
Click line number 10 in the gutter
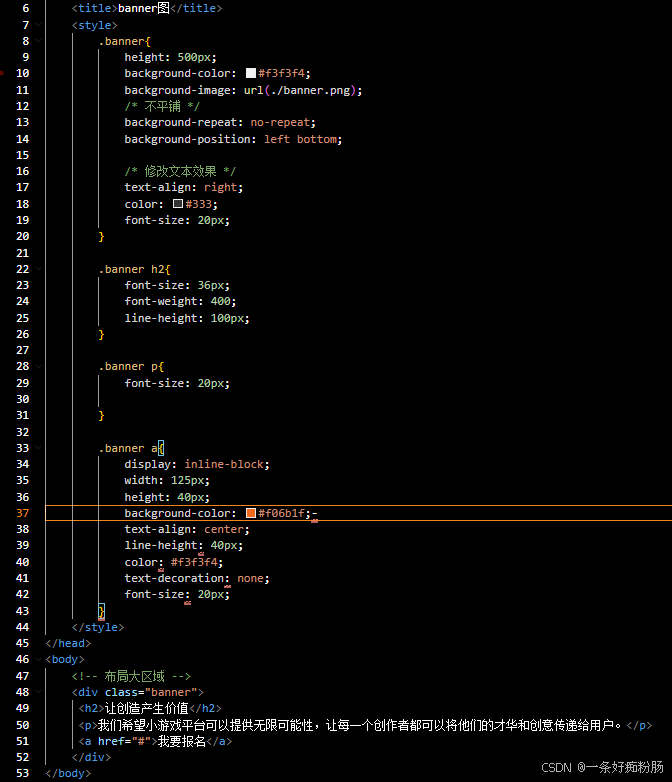point(22,73)
